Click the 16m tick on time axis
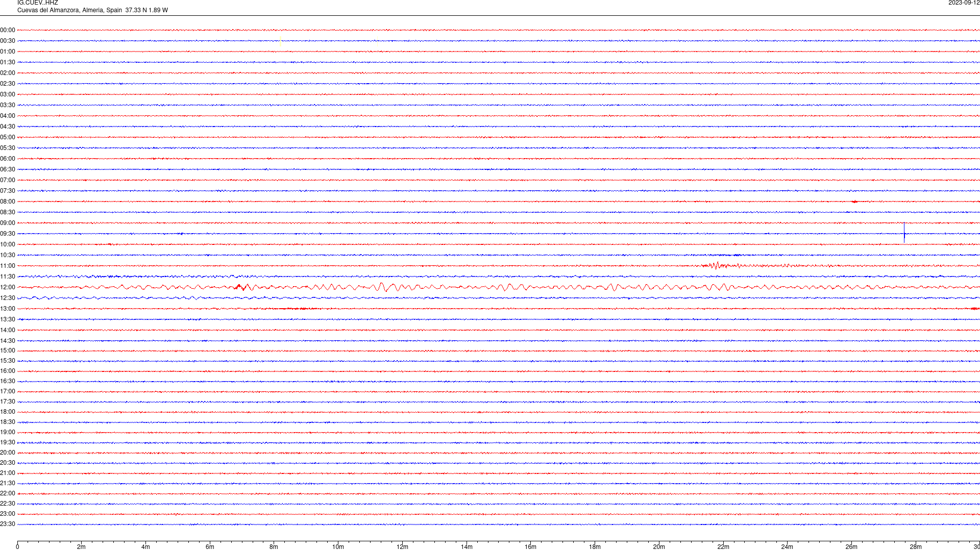The image size is (980, 551). point(531,546)
